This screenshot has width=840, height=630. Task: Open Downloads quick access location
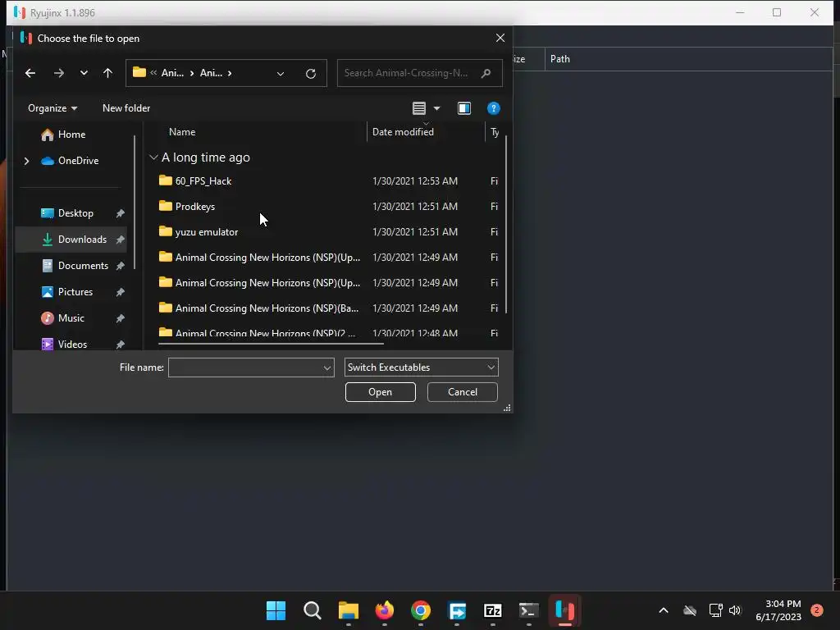(82, 240)
